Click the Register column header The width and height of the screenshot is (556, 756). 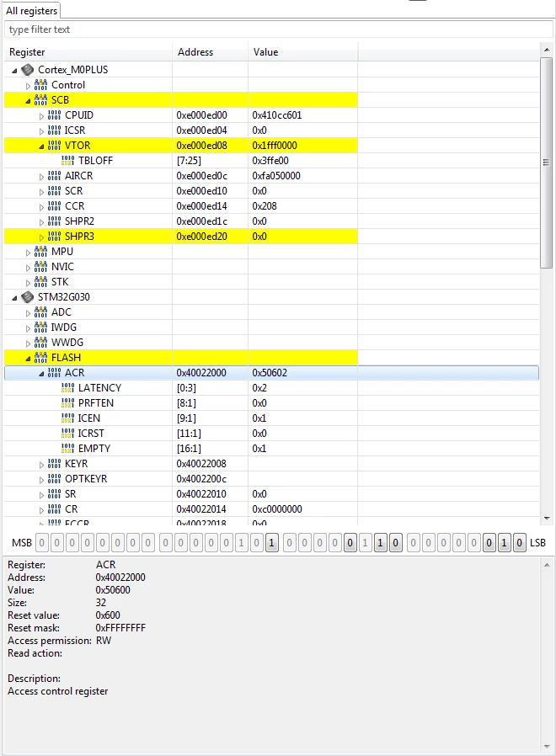(x=88, y=52)
